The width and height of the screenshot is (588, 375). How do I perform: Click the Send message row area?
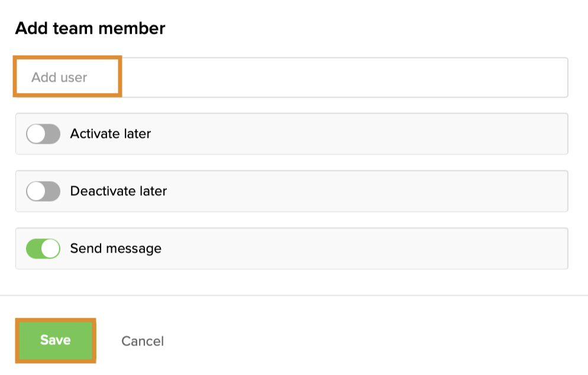click(x=292, y=248)
